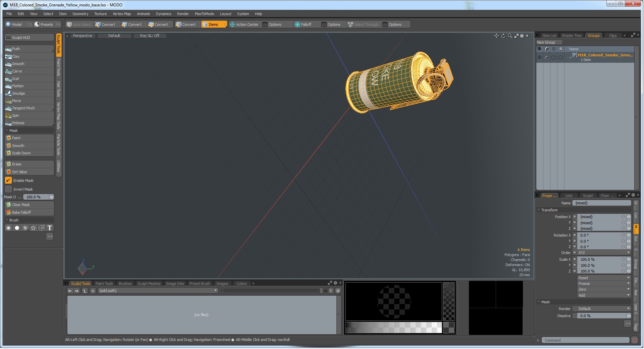Open the Geometry menu
The width and height of the screenshot is (644, 349).
80,14
